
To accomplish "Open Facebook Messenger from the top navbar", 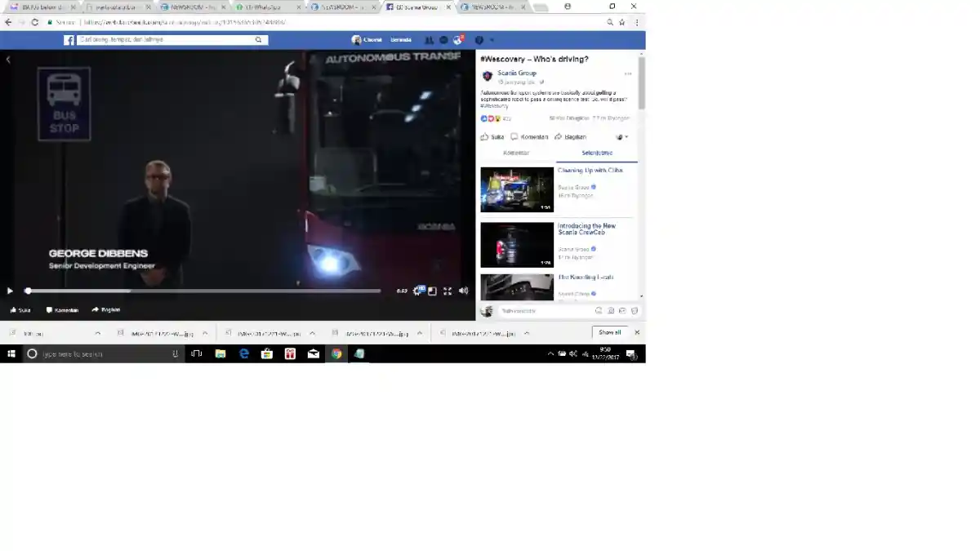I will coord(443,39).
